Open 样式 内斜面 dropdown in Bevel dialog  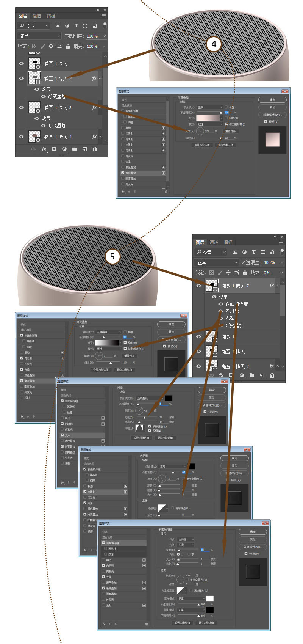pyautogui.click(x=186, y=539)
